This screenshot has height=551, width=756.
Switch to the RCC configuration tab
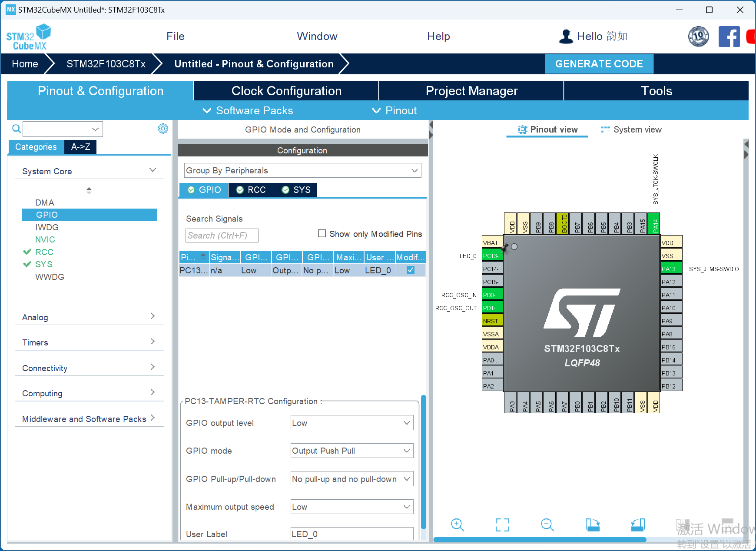pos(251,190)
